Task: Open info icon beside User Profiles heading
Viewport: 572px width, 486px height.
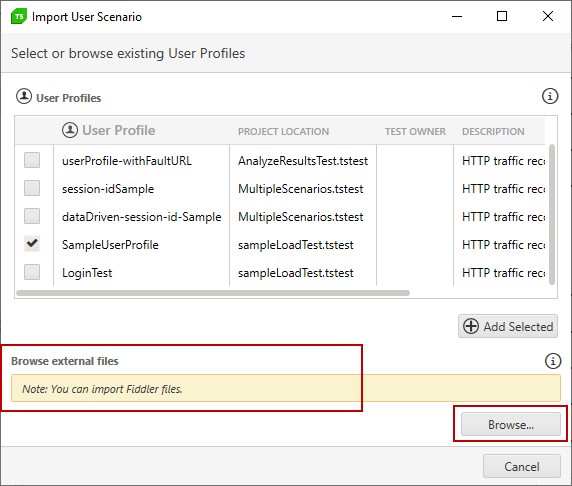Action: tap(550, 96)
